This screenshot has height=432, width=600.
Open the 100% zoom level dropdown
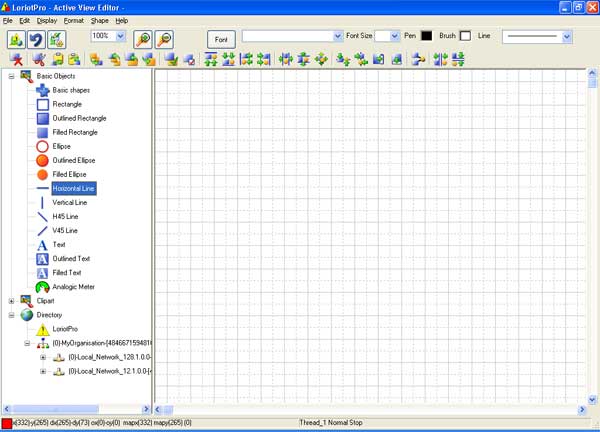[x=121, y=36]
